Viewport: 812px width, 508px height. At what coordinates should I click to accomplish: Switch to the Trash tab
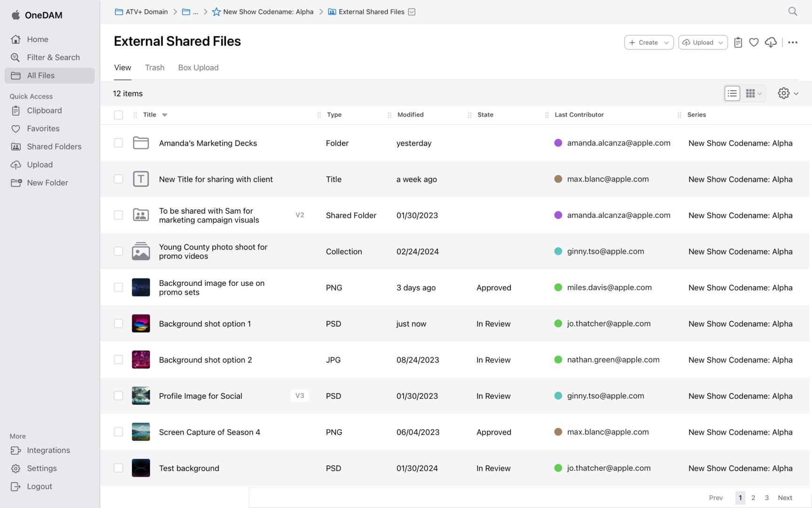point(155,67)
